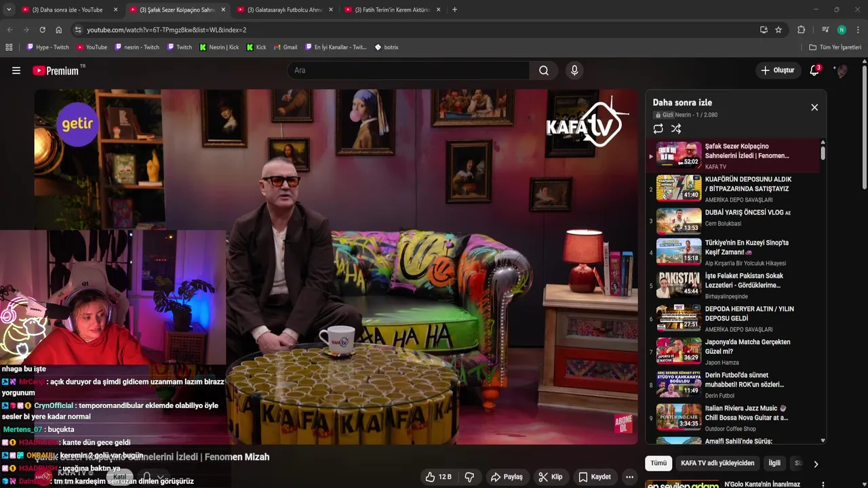This screenshot has width=868, height=488.
Task: Open Nesrin | Kick bookmark
Action: pos(219,47)
